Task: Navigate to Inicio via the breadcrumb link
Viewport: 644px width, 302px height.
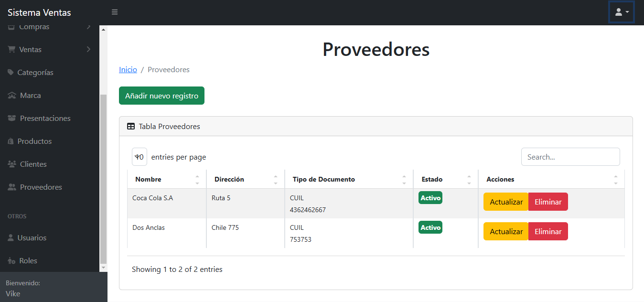Action: [x=128, y=69]
